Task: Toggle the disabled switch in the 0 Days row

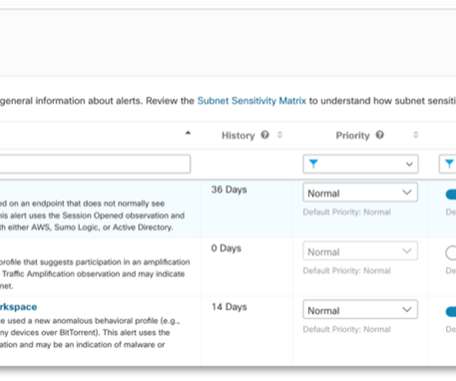Action: pos(451,253)
